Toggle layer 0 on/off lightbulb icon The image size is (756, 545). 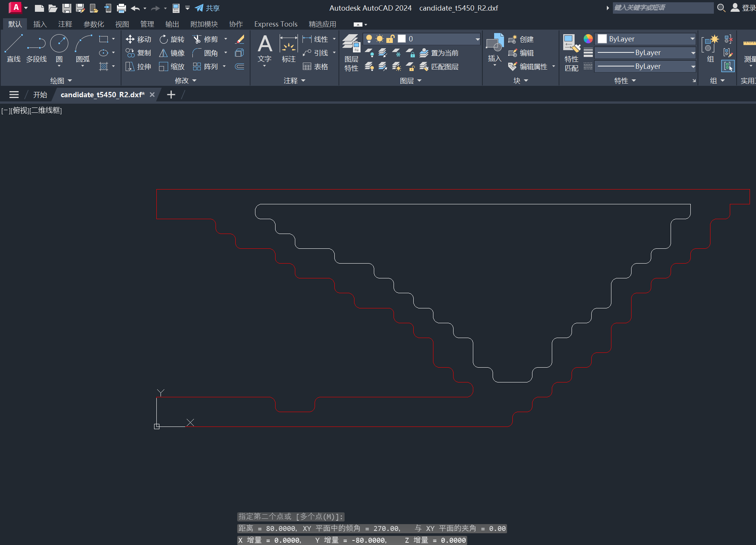click(369, 39)
